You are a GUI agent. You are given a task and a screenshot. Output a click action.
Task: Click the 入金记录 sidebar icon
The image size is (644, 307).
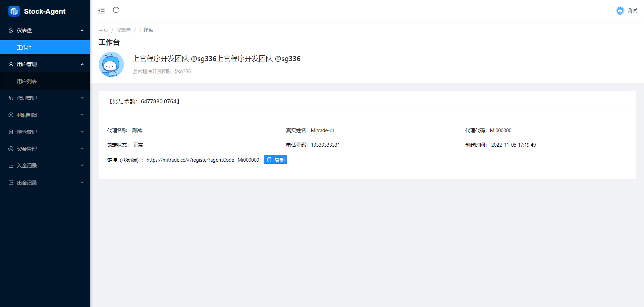point(11,166)
